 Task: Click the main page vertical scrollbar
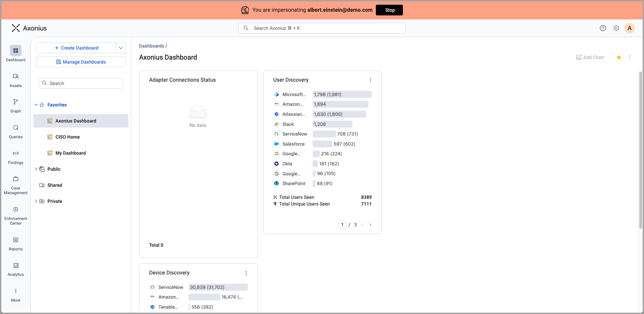tap(641, 150)
